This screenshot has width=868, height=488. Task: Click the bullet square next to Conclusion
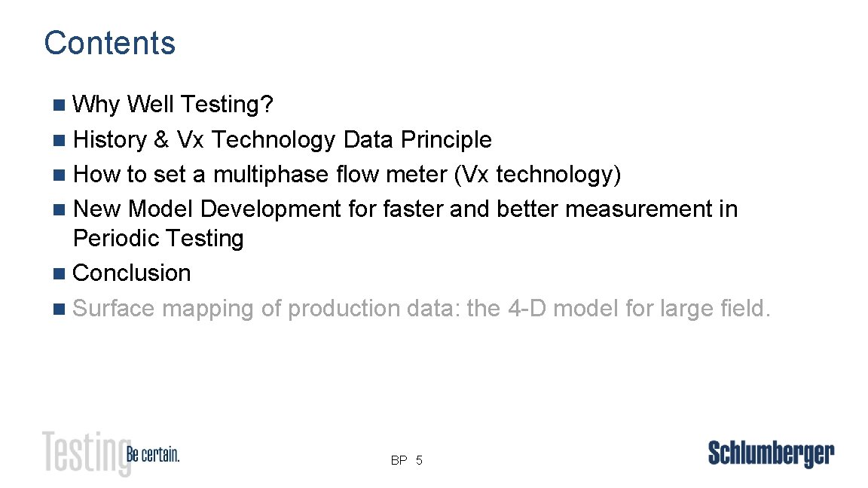[60, 273]
